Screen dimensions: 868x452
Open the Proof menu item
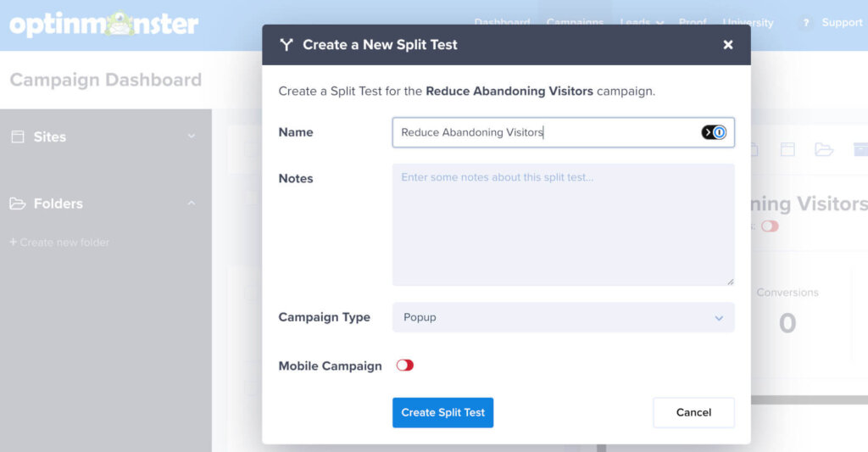pos(693,23)
